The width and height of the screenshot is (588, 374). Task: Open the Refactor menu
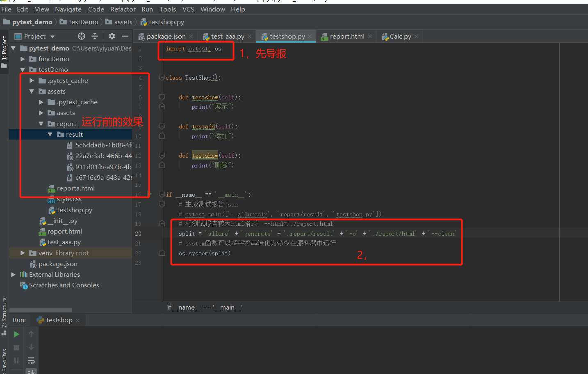coord(123,9)
